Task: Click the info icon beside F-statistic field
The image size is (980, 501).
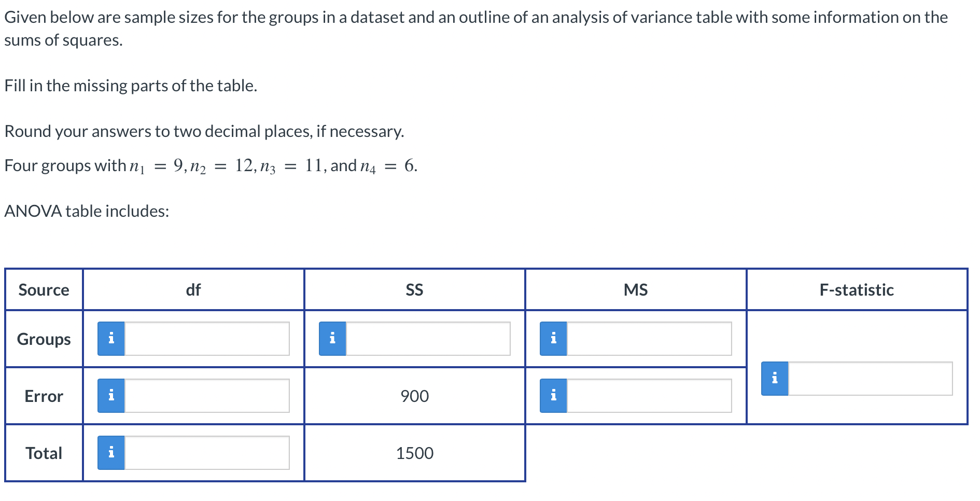Action: (x=775, y=378)
